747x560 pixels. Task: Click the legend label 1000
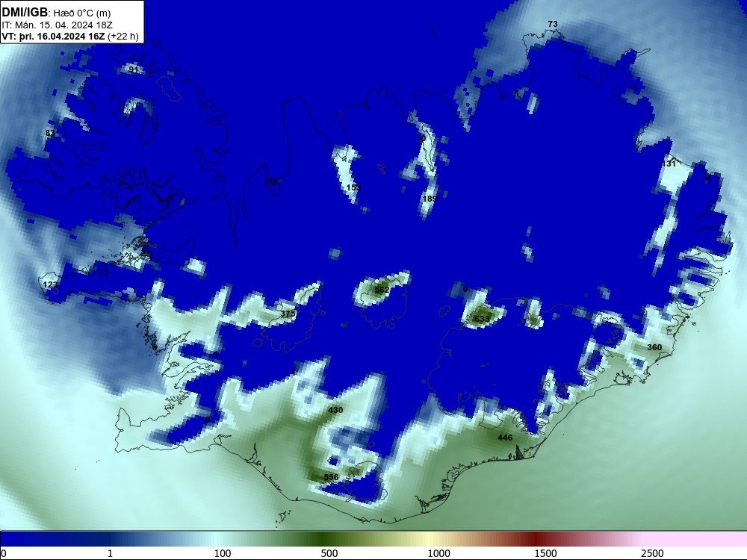pyautogui.click(x=438, y=553)
